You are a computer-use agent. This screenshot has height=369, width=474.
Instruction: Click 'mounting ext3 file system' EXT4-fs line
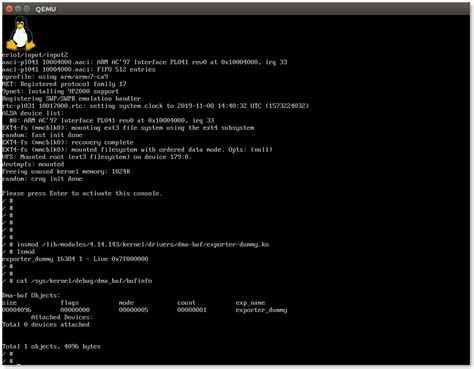click(x=128, y=128)
